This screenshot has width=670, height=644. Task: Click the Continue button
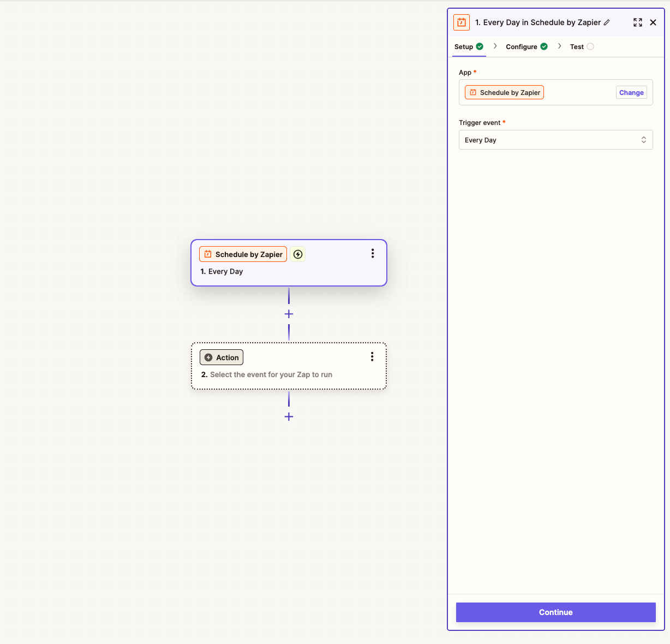coord(555,612)
